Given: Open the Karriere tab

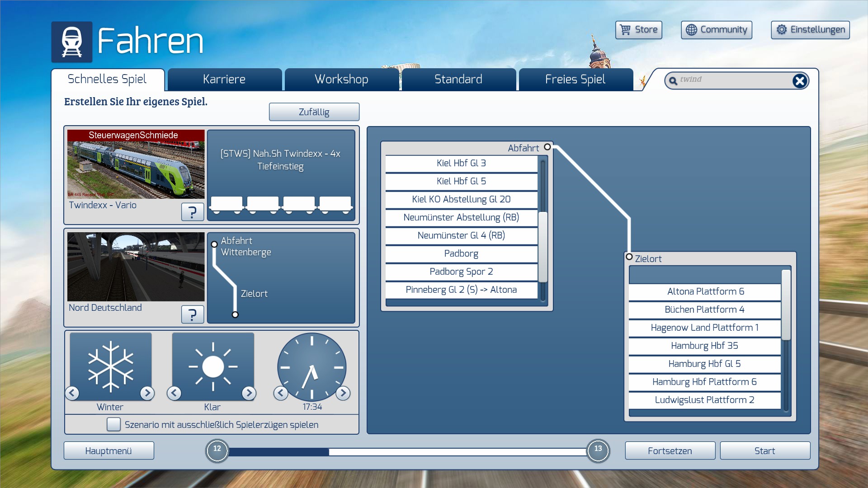Looking at the screenshot, I should [224, 80].
